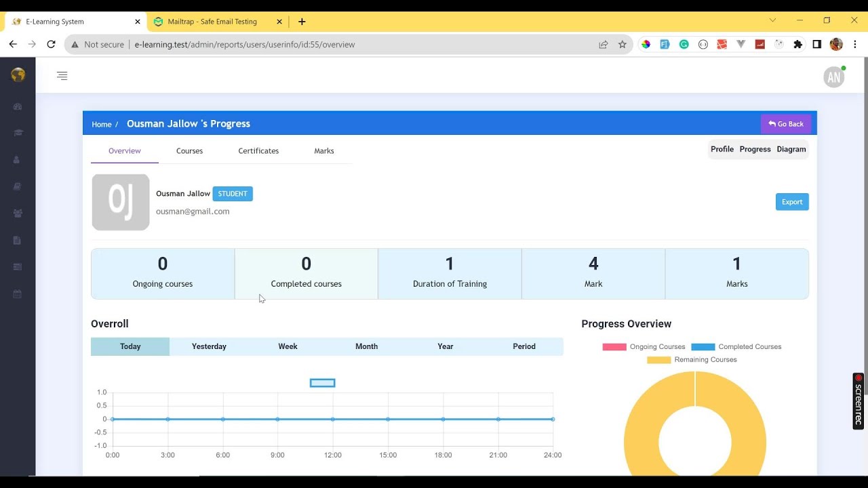Toggle Ongoing Courses legend swatch

coord(614,347)
